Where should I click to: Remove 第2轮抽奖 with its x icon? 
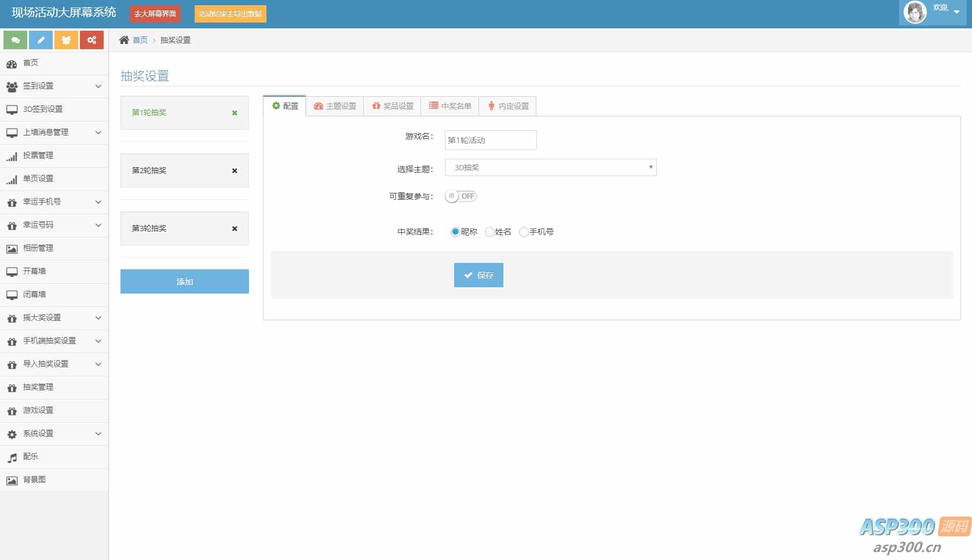click(x=235, y=171)
